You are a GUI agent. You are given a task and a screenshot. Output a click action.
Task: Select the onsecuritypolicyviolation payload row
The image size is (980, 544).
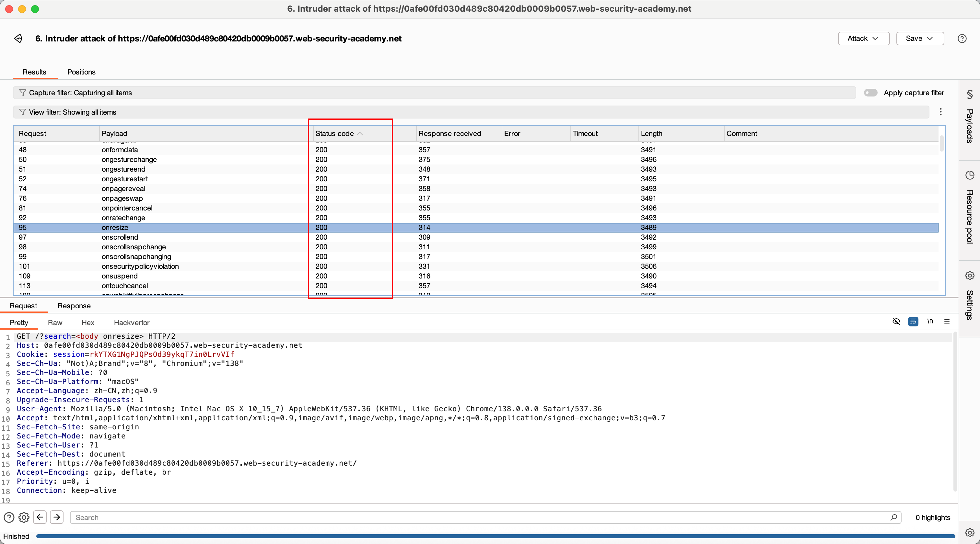coord(476,266)
